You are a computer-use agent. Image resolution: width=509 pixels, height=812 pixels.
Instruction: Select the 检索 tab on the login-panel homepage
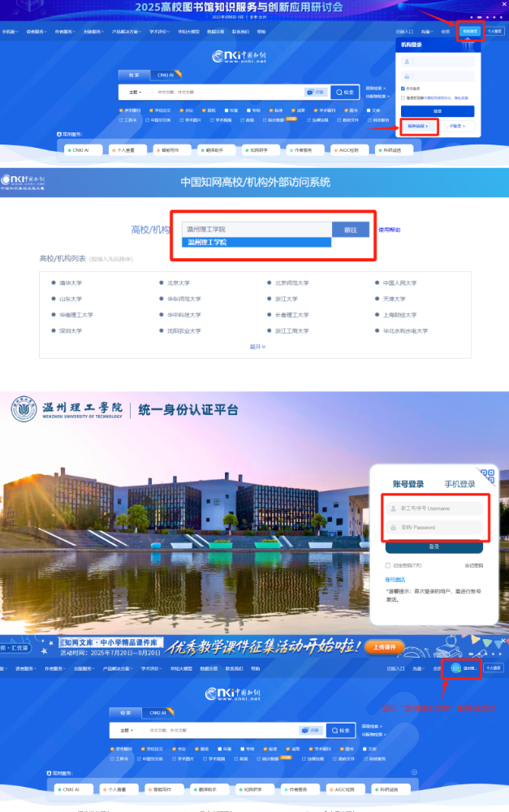tap(134, 75)
